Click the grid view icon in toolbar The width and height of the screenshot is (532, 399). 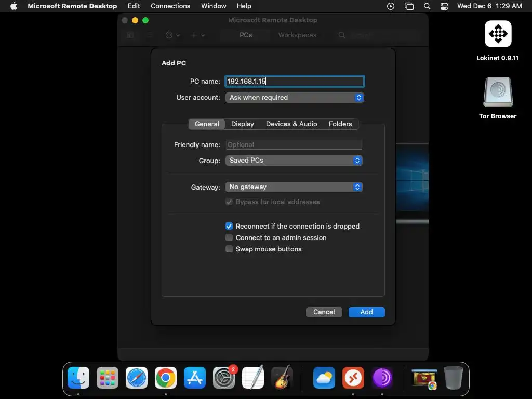click(x=130, y=35)
